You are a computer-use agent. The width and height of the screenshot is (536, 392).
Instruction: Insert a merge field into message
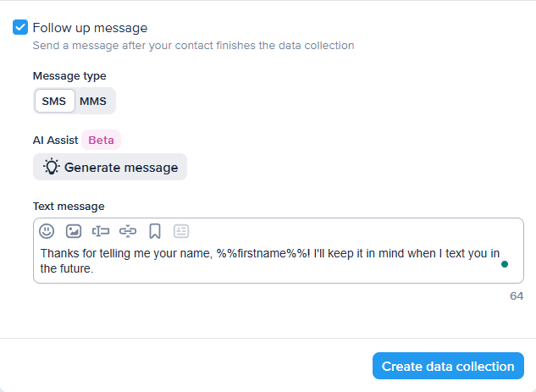(101, 230)
